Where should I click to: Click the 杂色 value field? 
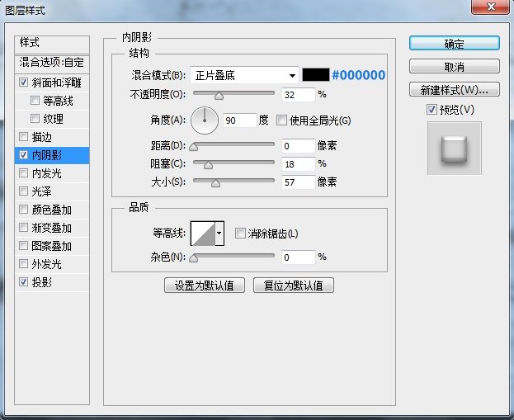[x=299, y=257]
